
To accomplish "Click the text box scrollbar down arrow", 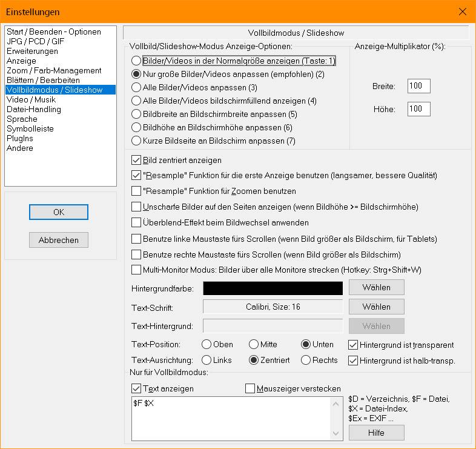I will tap(336, 433).
